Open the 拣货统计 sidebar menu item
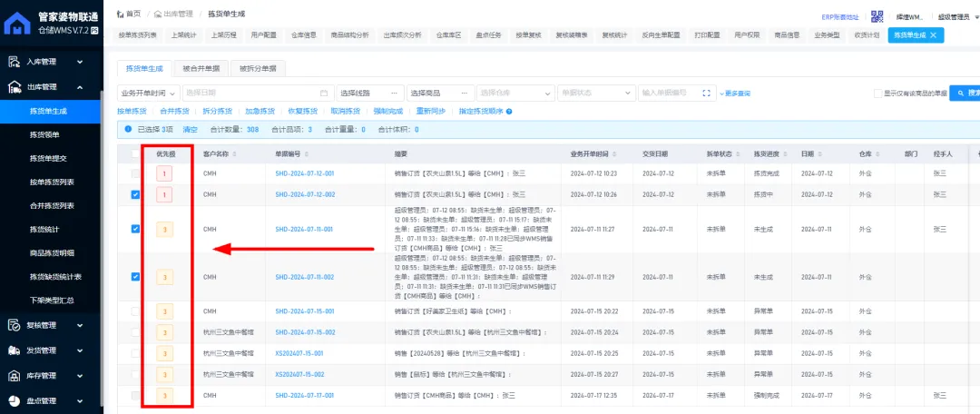The height and width of the screenshot is (414, 980). coord(44,229)
